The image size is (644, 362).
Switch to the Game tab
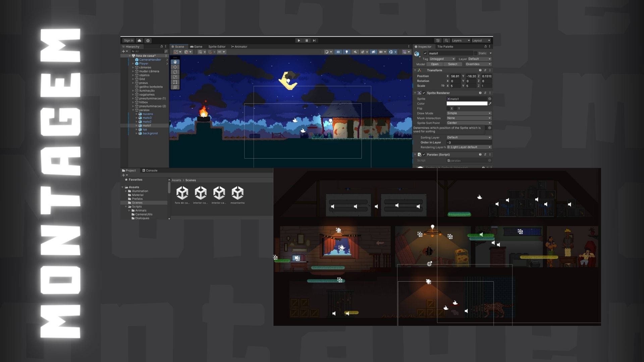[x=196, y=47]
